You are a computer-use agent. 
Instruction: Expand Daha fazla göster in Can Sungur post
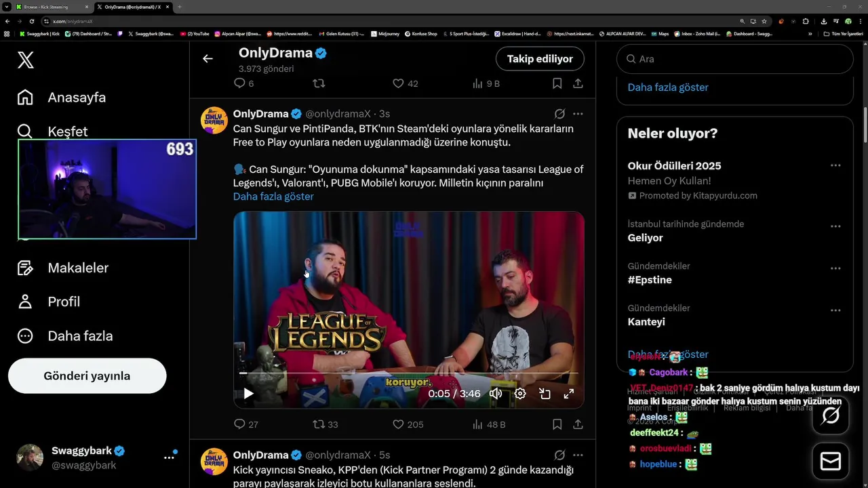(x=273, y=197)
